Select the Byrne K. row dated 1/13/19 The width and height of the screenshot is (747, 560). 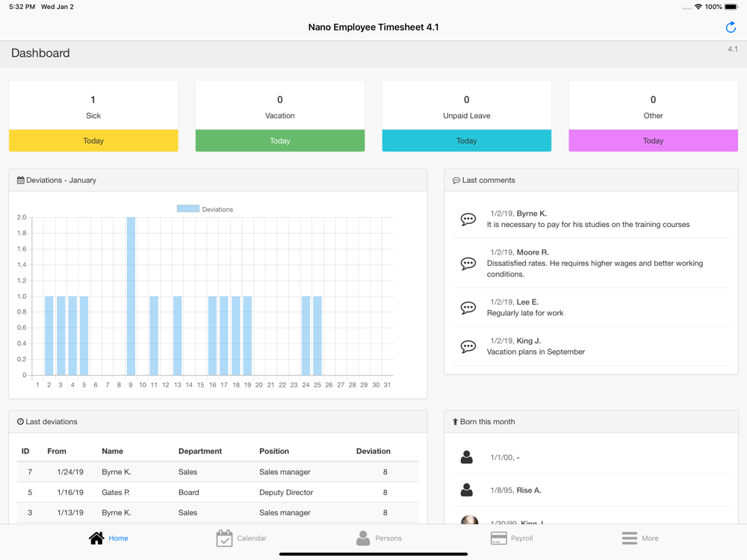217,513
